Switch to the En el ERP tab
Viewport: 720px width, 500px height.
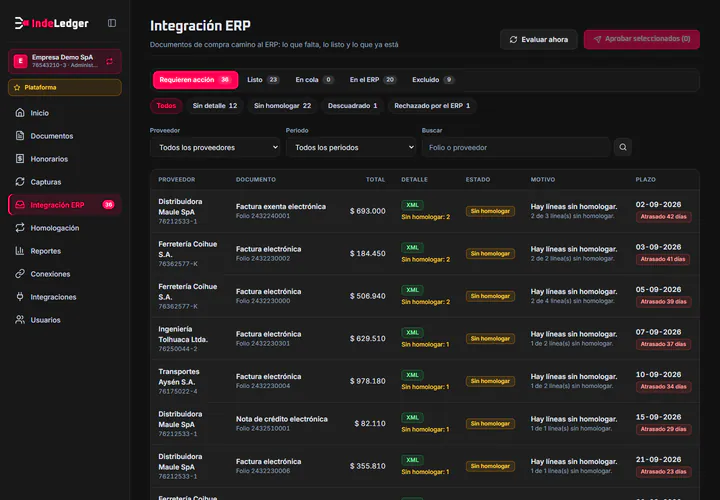[372, 80]
